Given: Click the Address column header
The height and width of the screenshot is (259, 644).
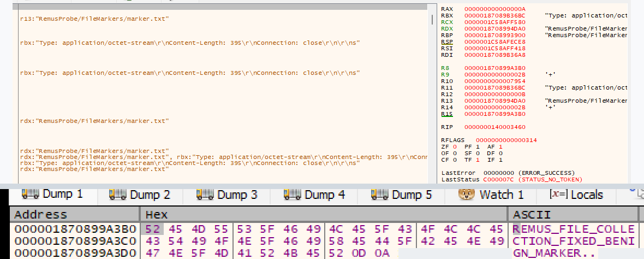Looking at the screenshot, I should pos(75,215).
